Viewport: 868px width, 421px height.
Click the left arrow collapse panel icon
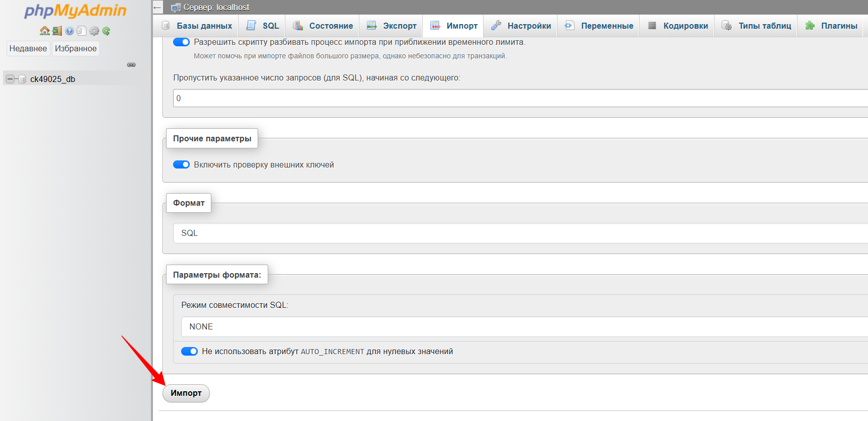point(157,7)
